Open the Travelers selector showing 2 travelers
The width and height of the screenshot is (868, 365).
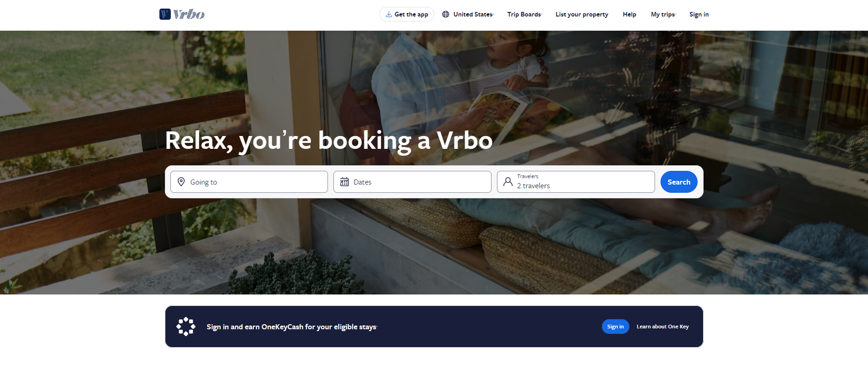576,182
